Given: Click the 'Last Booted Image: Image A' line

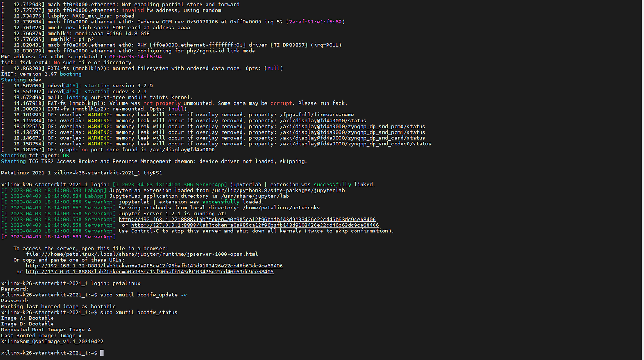Looking at the screenshot, I should click(x=41, y=336).
